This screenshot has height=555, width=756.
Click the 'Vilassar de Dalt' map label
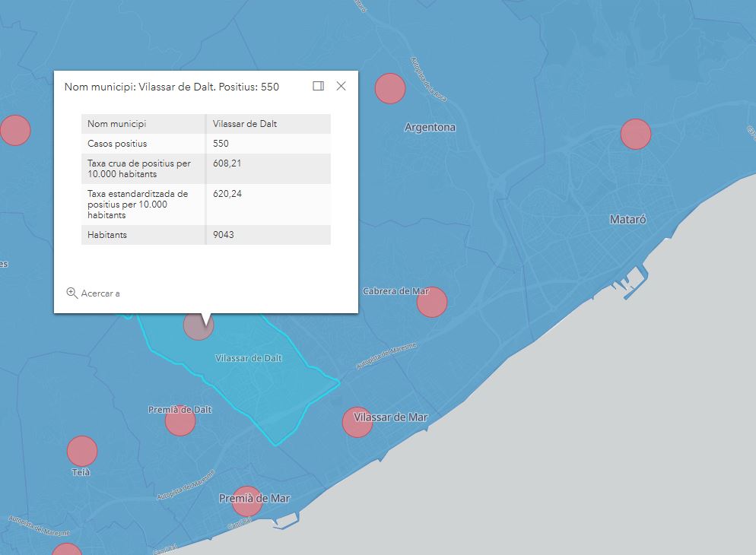(x=248, y=358)
